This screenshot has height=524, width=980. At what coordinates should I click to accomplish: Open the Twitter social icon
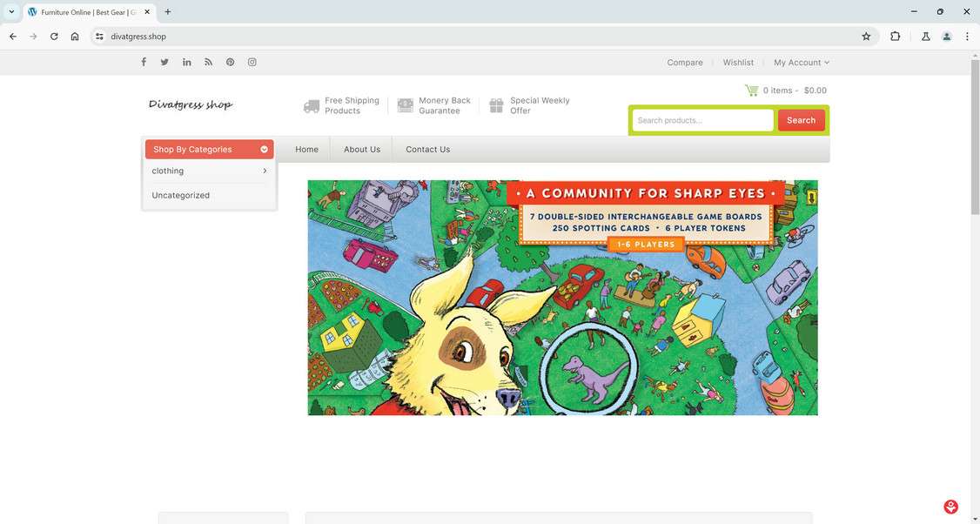point(164,62)
